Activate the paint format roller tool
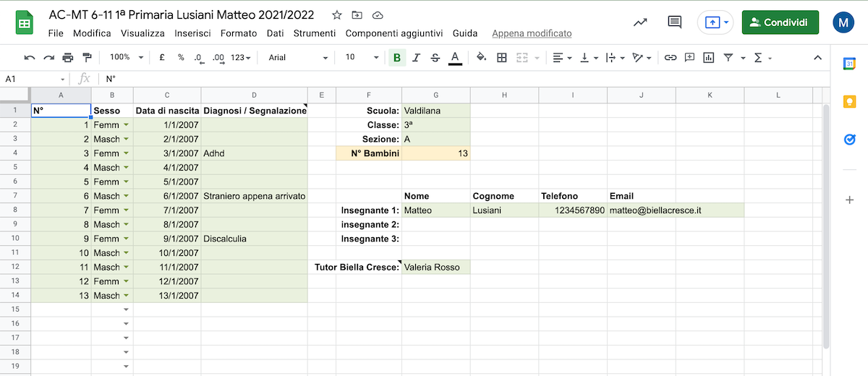 (87, 57)
